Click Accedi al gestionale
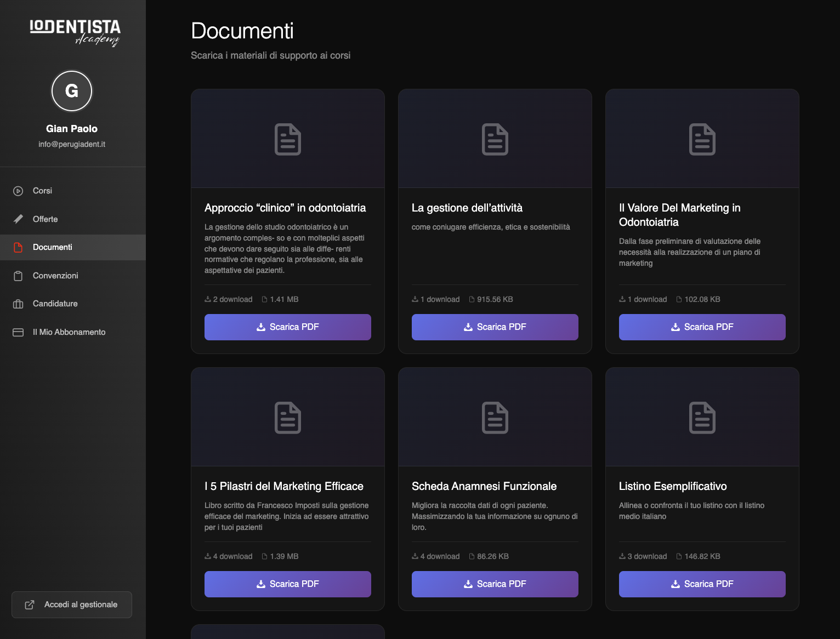This screenshot has height=639, width=840. coord(71,604)
